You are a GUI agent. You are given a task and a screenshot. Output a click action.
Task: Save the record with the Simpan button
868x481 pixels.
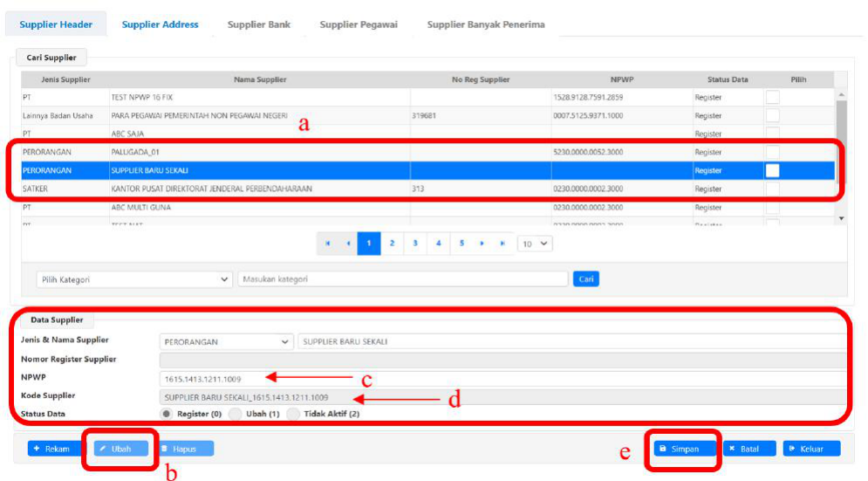click(685, 449)
